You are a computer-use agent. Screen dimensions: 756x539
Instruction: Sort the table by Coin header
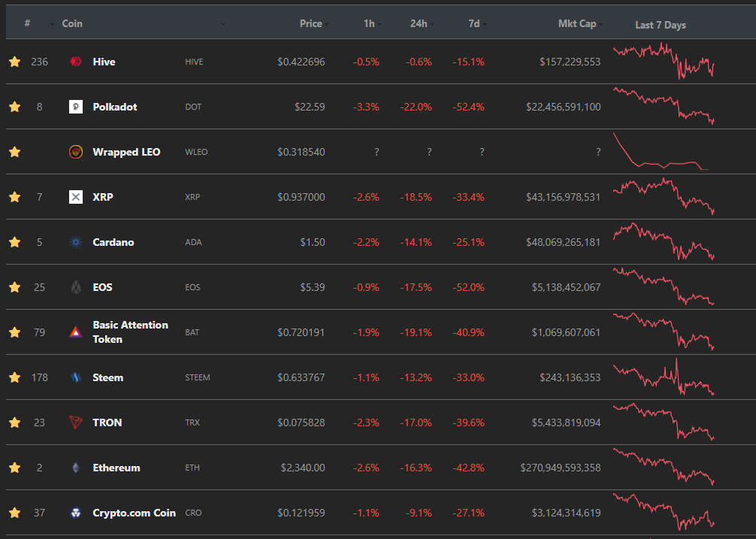tap(72, 23)
